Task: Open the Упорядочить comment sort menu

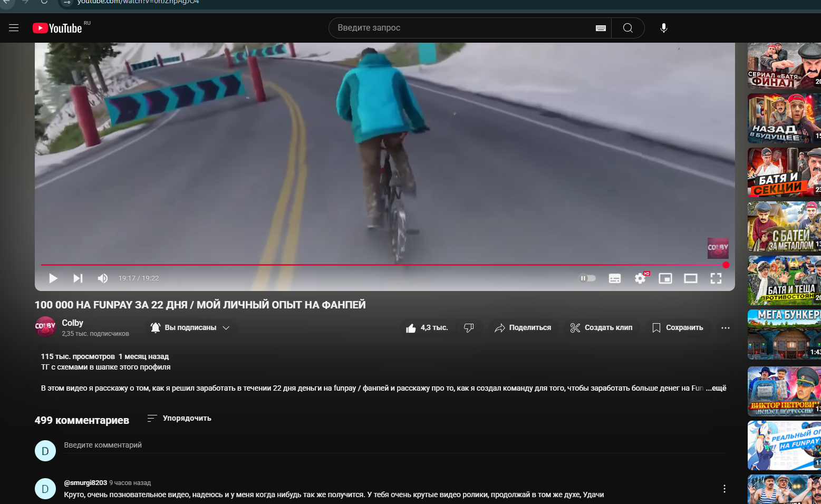Action: coord(179,418)
